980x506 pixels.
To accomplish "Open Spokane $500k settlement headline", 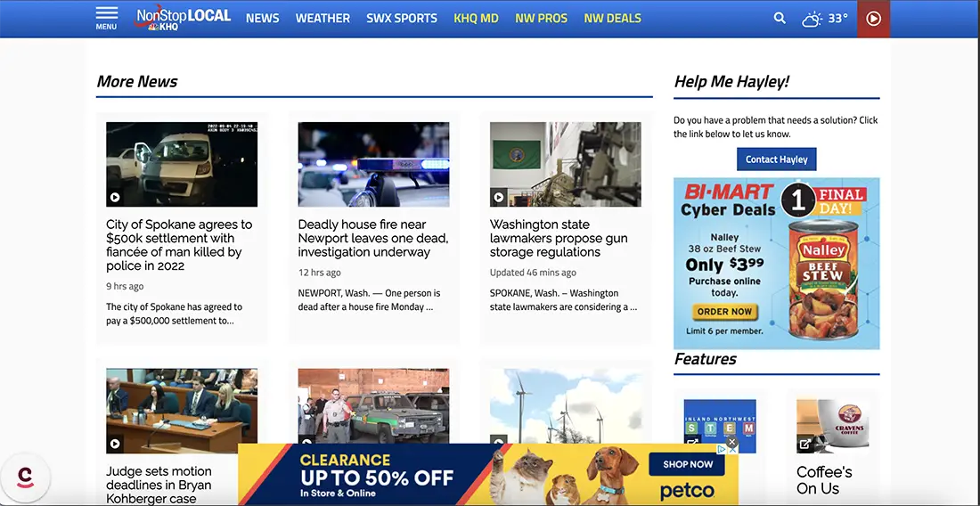I will pyautogui.click(x=179, y=245).
